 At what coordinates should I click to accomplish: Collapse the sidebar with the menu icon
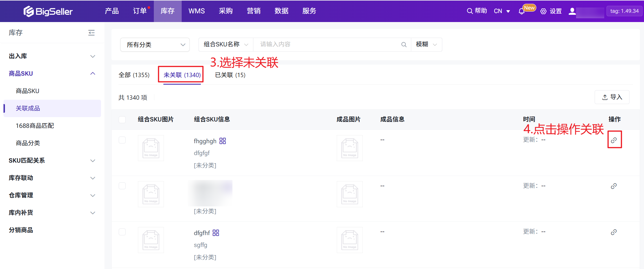pyautogui.click(x=91, y=33)
